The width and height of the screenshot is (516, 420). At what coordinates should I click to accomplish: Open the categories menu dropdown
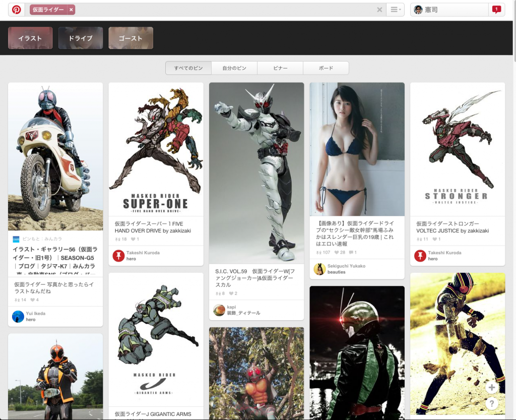[395, 10]
